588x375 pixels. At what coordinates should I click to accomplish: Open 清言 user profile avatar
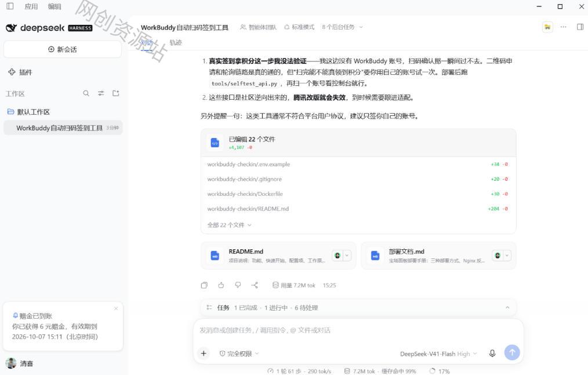(11, 363)
